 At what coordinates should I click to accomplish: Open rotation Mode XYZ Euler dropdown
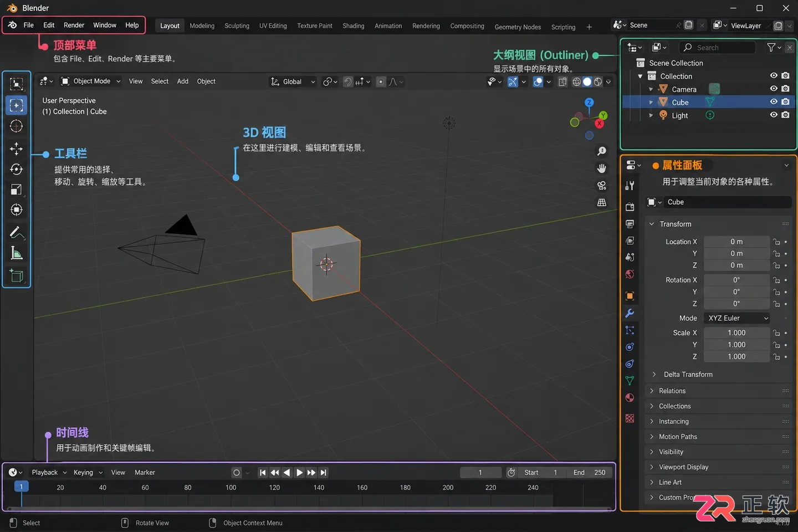coord(736,318)
